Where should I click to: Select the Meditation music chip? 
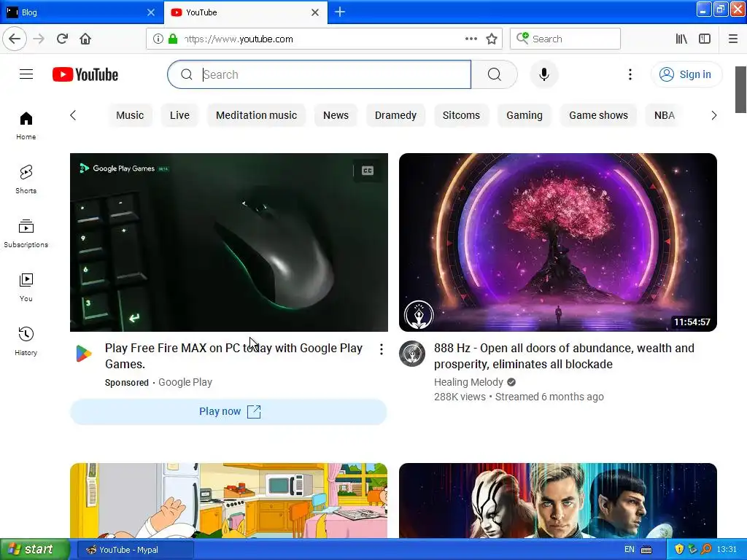pos(256,115)
